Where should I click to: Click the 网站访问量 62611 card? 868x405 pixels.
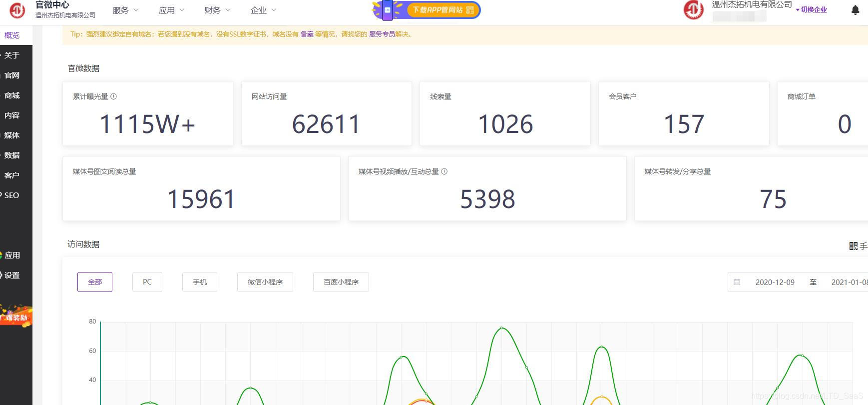coord(327,113)
